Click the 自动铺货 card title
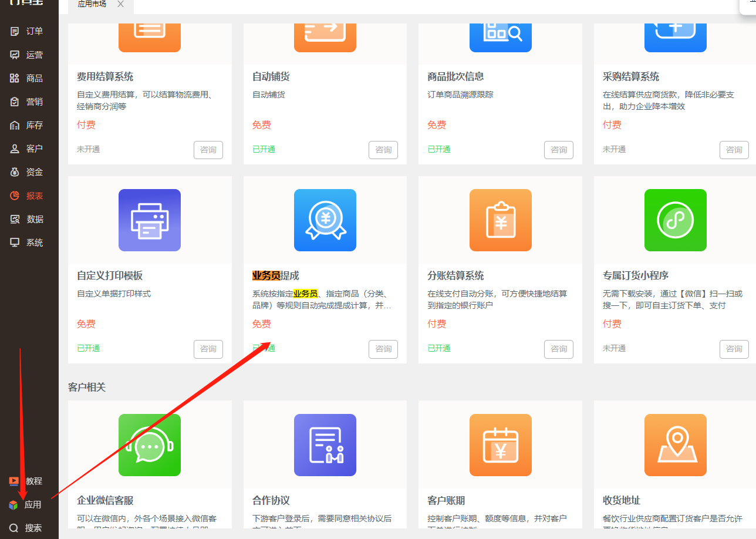This screenshot has height=539, width=756. point(271,76)
